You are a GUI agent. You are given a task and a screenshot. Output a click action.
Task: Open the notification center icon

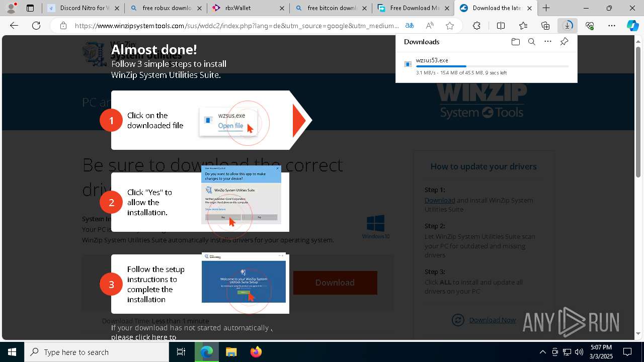628,352
